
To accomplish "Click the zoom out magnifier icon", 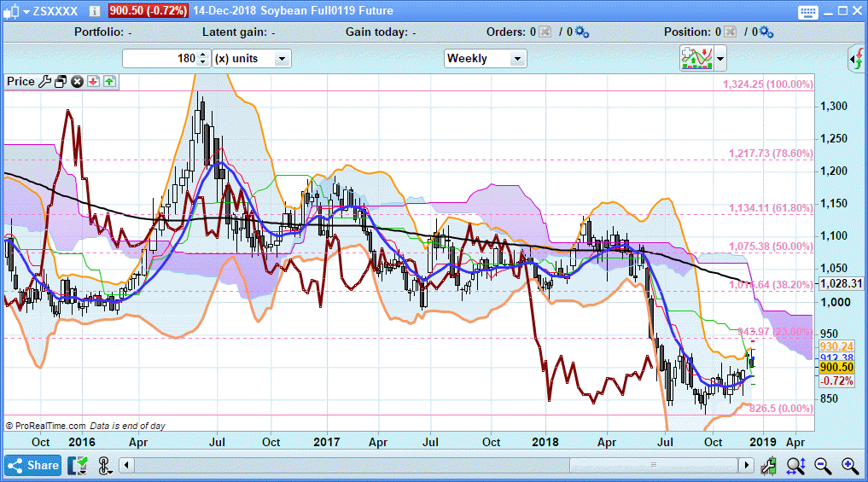I will coord(823,467).
